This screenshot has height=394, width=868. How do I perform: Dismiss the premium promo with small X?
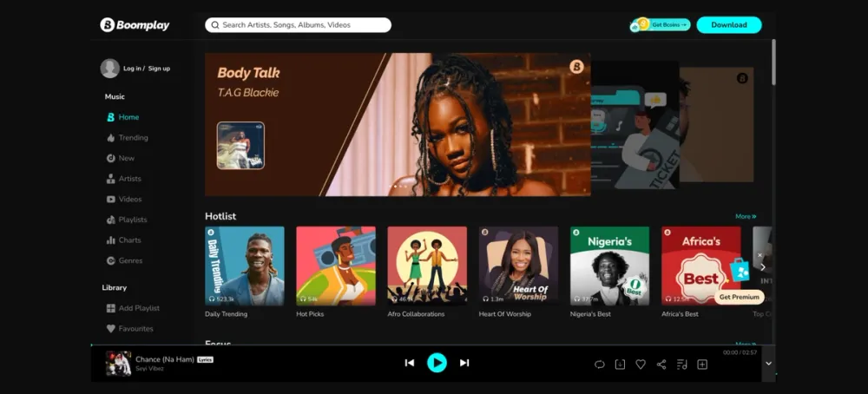(x=759, y=255)
